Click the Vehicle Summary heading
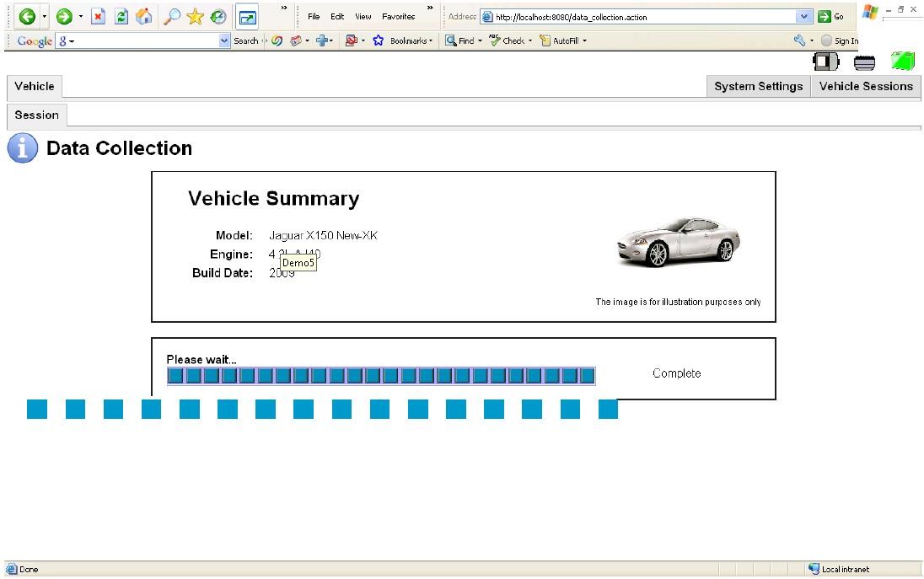This screenshot has width=924, height=579. (x=273, y=199)
